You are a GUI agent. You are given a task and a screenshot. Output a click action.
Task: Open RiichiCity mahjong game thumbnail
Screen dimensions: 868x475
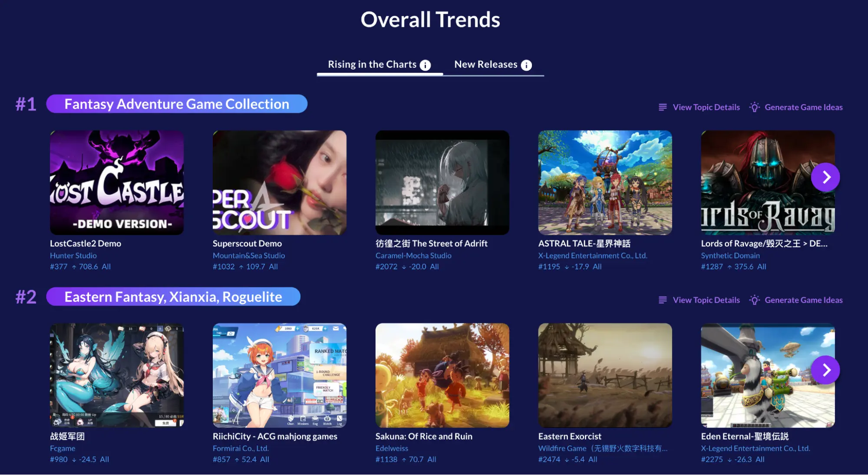coord(280,375)
